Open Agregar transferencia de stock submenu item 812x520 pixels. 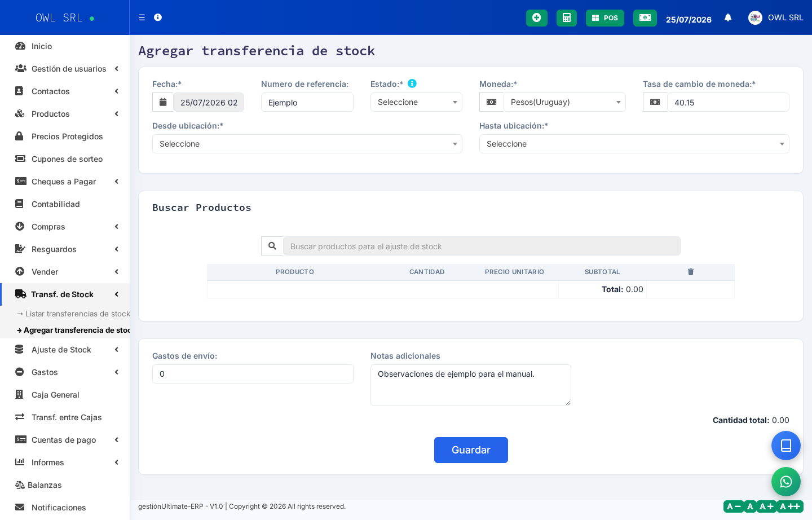coord(73,330)
